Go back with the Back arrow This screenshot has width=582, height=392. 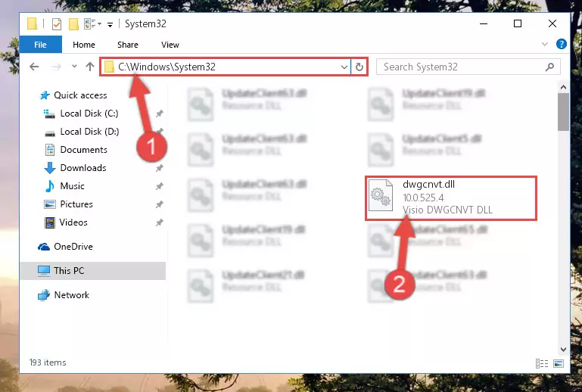click(34, 67)
